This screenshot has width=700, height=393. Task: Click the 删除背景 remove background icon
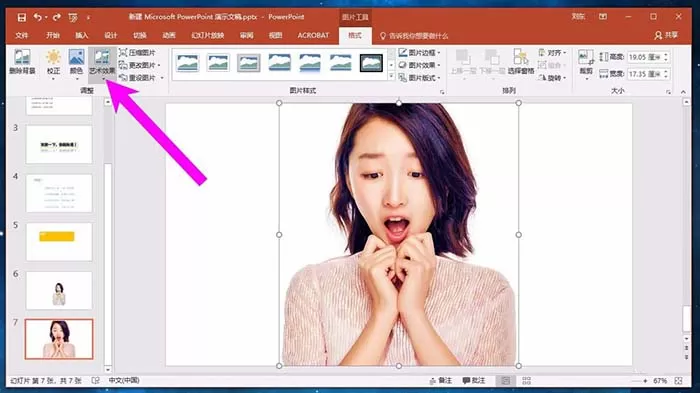tap(22, 62)
